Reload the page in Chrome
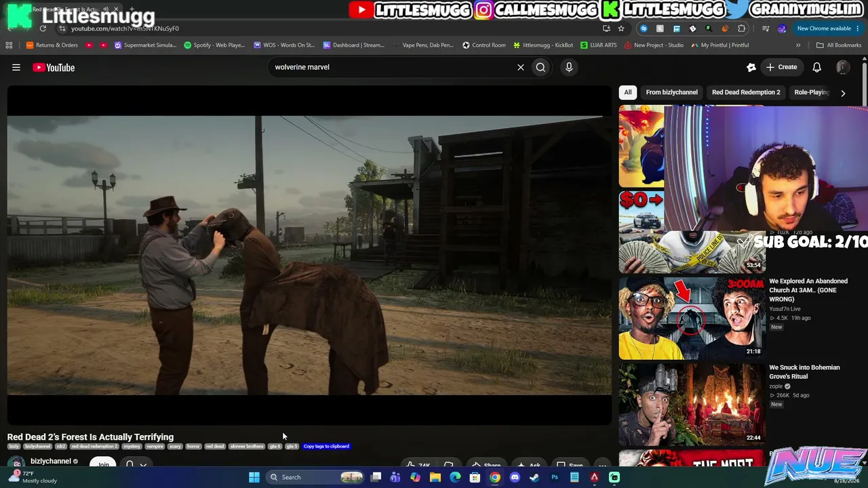Image resolution: width=868 pixels, height=488 pixels. [x=43, y=28]
